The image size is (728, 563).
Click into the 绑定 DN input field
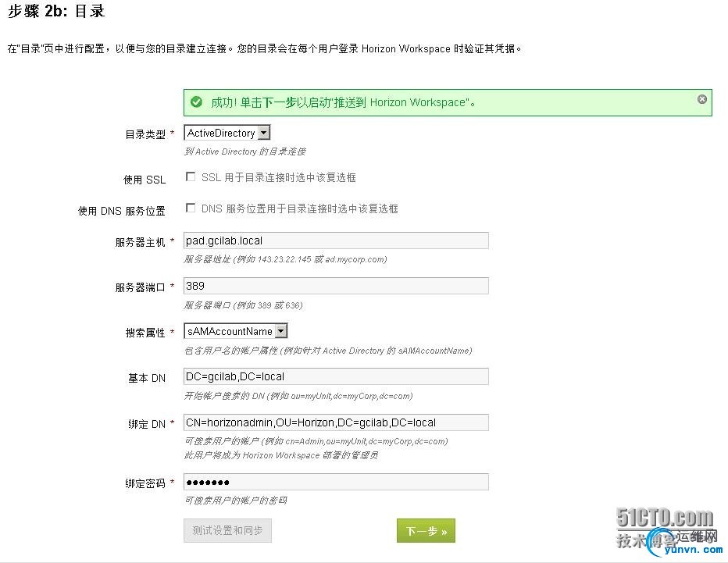click(336, 422)
